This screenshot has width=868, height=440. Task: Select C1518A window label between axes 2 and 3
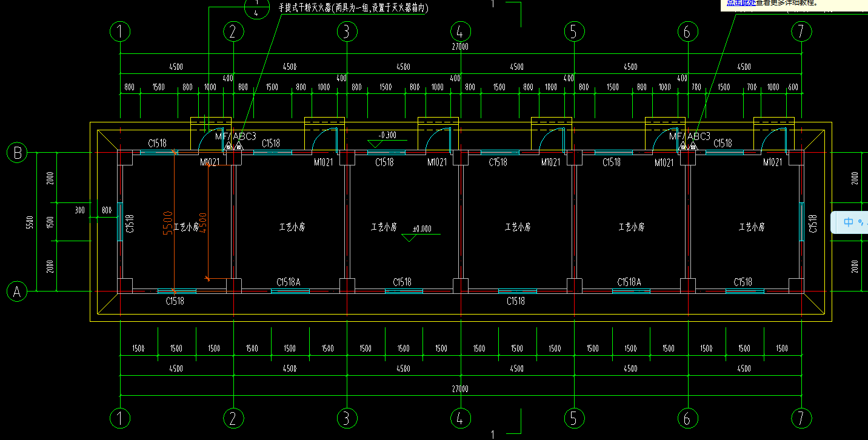pos(289,282)
